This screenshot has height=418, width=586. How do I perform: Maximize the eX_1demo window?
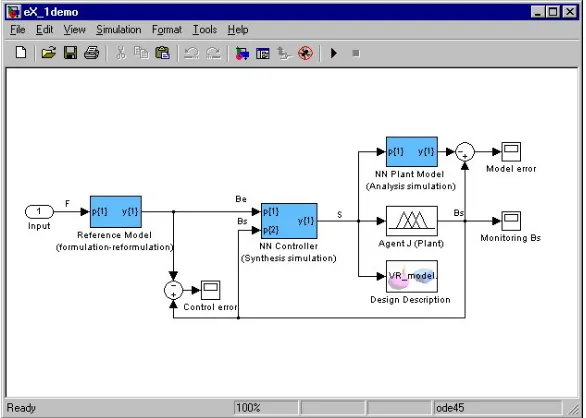[553, 12]
